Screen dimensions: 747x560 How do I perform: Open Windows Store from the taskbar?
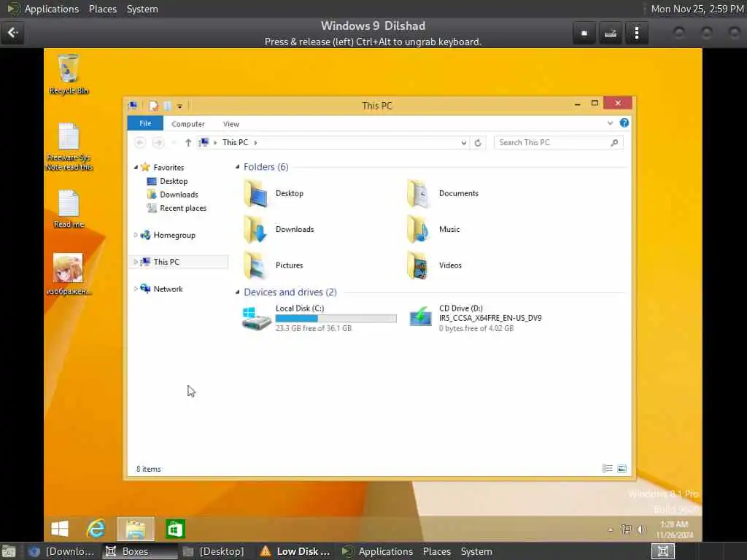coord(175,529)
